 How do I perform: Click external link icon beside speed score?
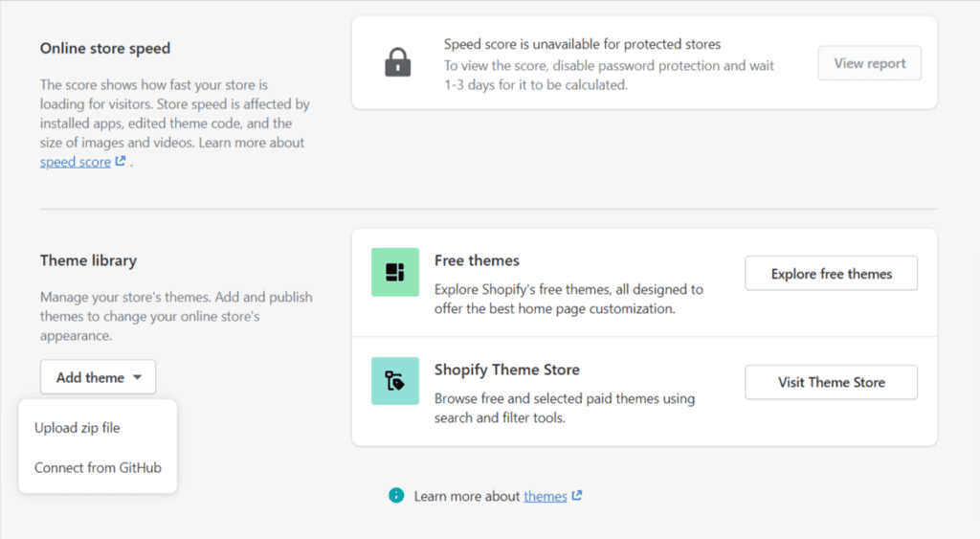[121, 162]
